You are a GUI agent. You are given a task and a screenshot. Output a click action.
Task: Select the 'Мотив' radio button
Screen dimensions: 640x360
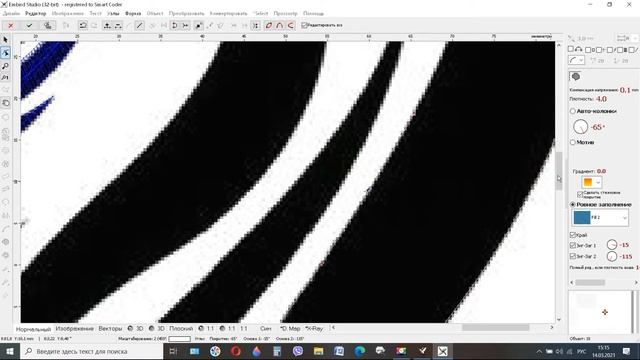[573, 142]
